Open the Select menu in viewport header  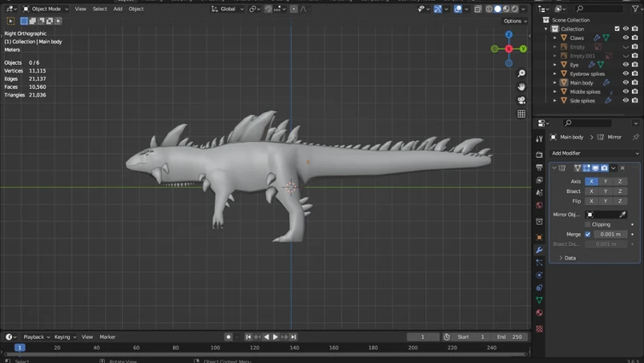(100, 9)
